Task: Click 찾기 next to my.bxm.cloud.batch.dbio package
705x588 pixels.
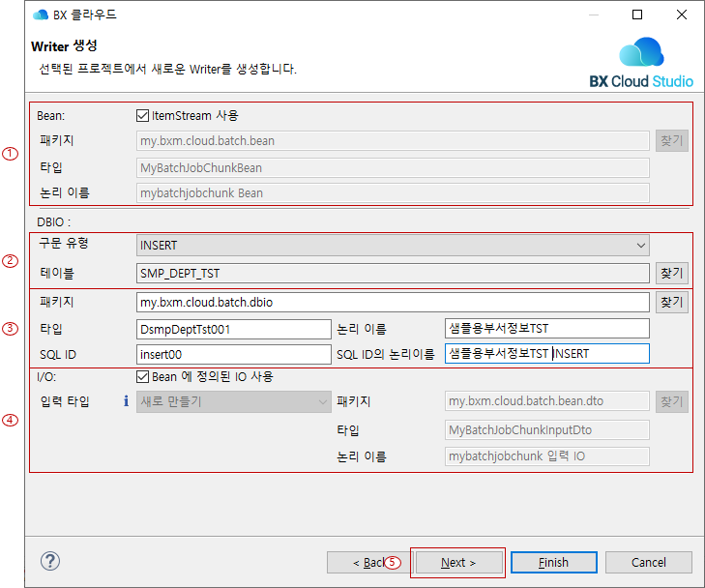Action: (672, 303)
